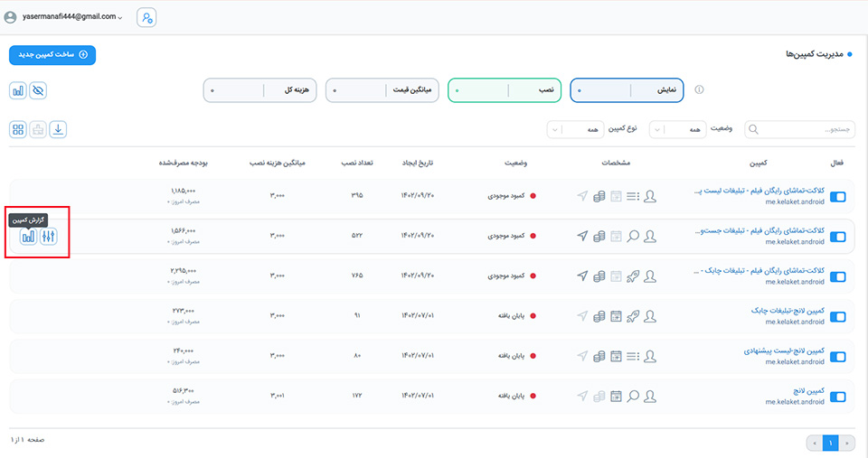Viewport: 868px width, 458px height.
Task: Disable the first campaign's فعال switch
Action: click(x=837, y=197)
